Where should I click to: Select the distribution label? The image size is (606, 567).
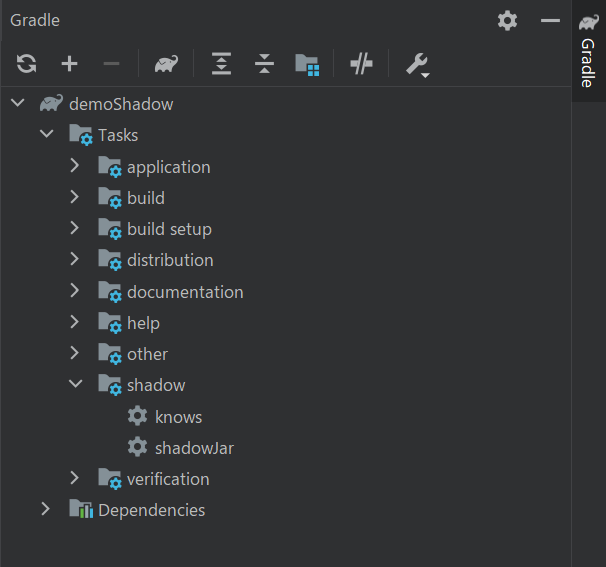[170, 260]
